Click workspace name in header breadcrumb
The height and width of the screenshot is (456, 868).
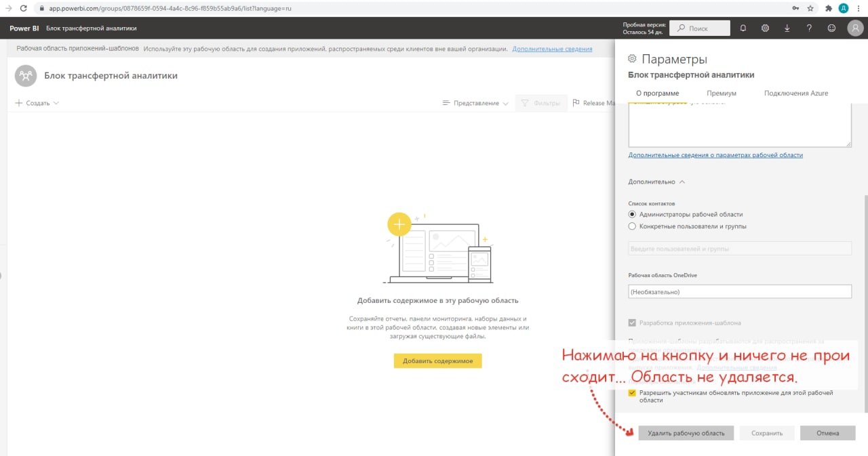coord(92,28)
